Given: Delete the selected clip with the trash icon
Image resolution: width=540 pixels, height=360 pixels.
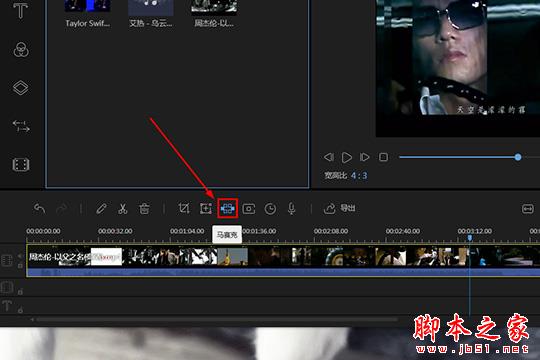Looking at the screenshot, I should pos(144,208).
